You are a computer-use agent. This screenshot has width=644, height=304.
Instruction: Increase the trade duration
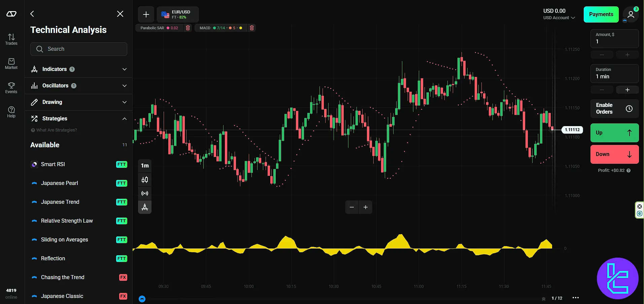click(x=628, y=90)
